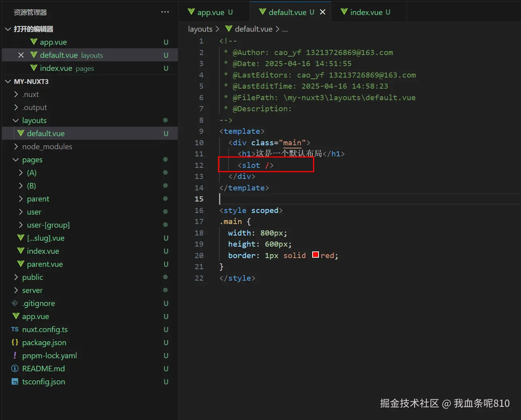Click the git icon of .gitignore
This screenshot has width=521, height=420.
tap(15, 303)
